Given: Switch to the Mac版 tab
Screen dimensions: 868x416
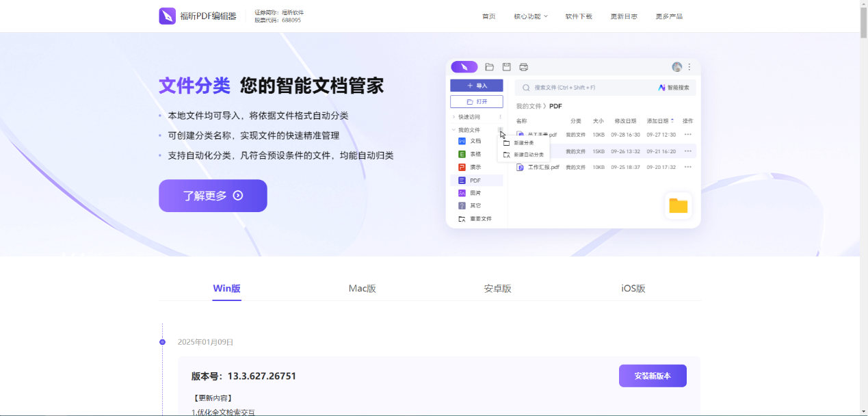Looking at the screenshot, I should pyautogui.click(x=362, y=289).
